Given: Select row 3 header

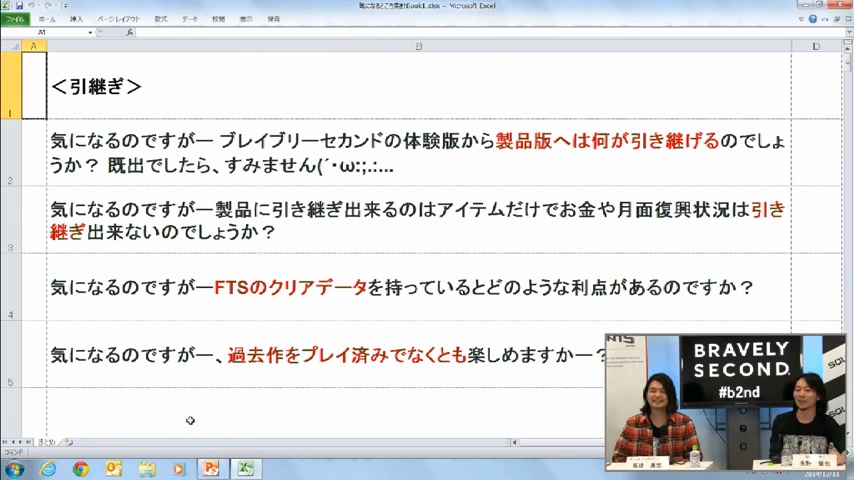Looking at the screenshot, I should [x=11, y=220].
